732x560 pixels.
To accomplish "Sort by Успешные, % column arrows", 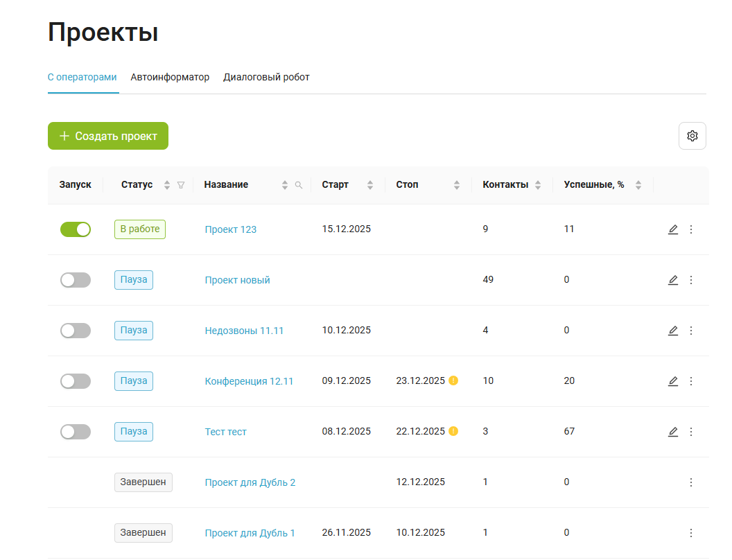I will tap(638, 185).
